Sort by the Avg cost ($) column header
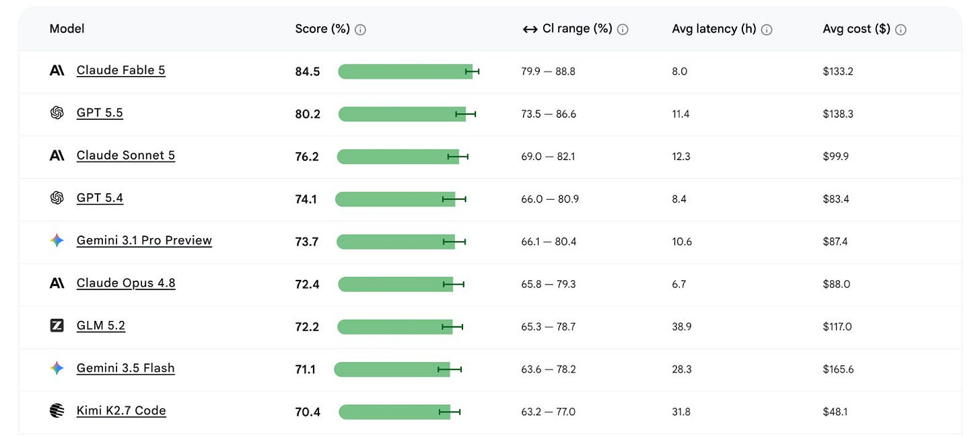Screen dimensions: 980x436 [x=856, y=29]
